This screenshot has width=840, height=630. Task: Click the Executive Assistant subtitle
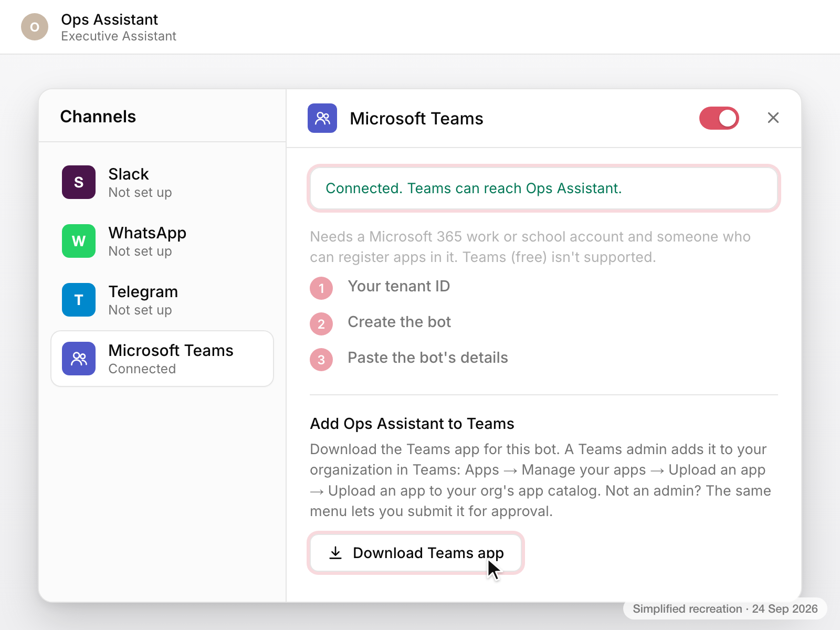pyautogui.click(x=119, y=36)
